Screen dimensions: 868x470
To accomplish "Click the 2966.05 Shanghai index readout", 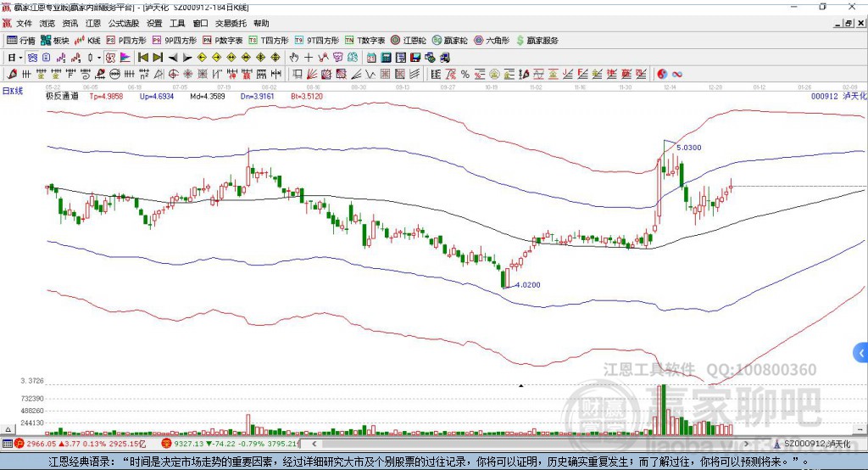I will pos(41,444).
